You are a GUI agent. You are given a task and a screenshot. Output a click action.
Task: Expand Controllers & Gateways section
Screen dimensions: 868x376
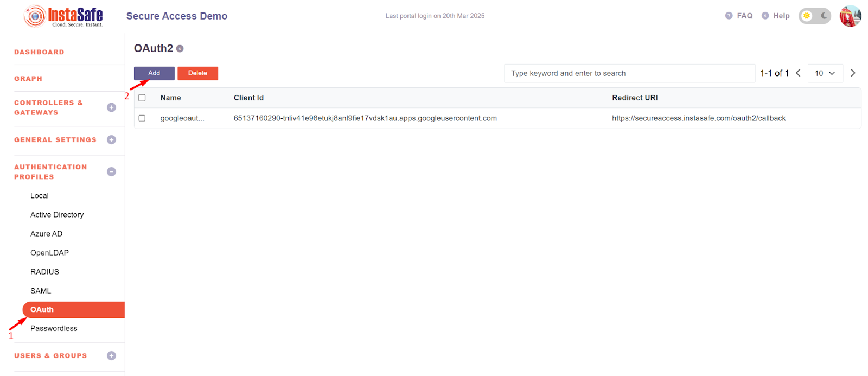tap(112, 107)
